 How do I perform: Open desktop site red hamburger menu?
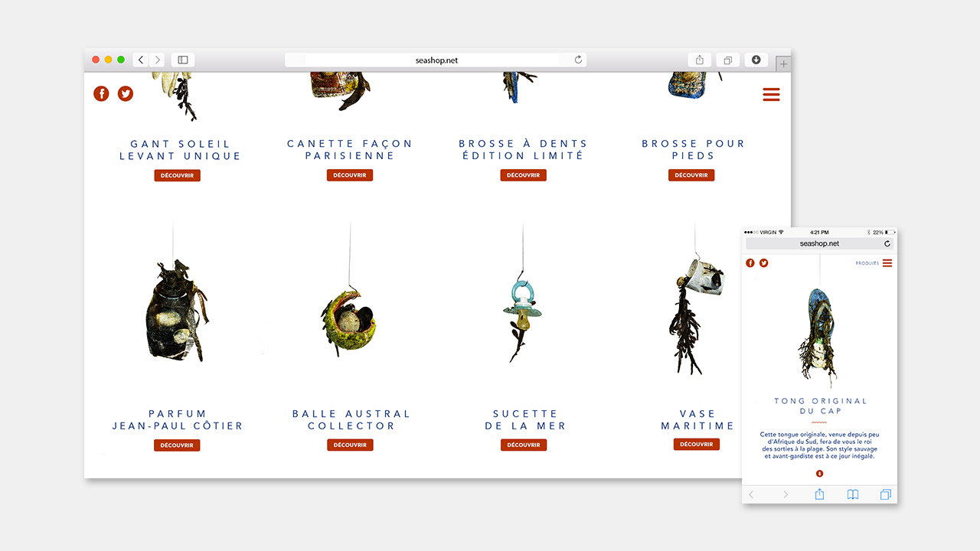click(x=771, y=95)
